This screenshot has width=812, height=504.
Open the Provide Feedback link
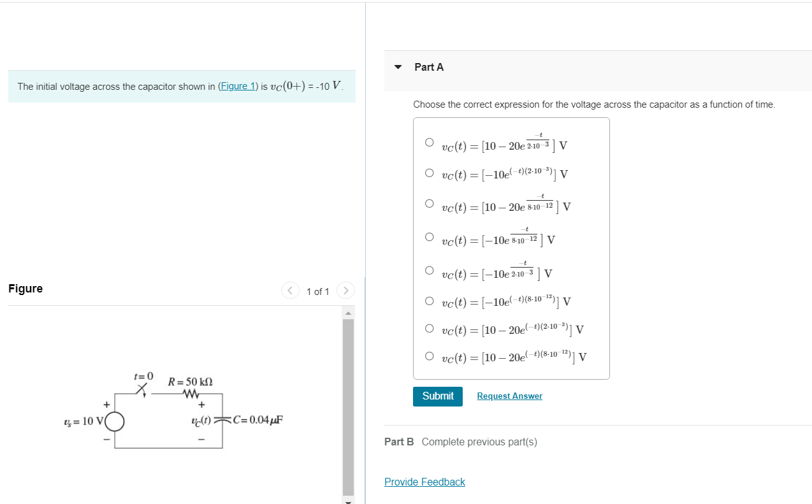click(x=424, y=482)
